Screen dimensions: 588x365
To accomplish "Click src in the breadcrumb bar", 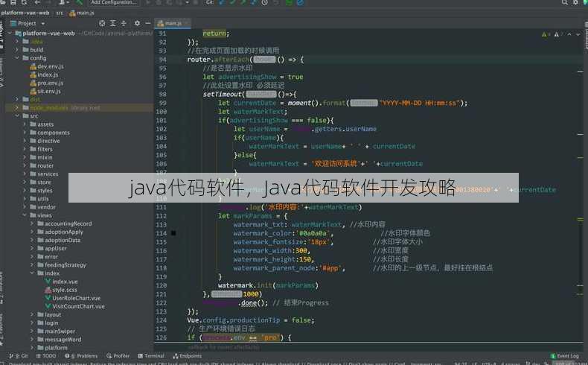I will pyautogui.click(x=60, y=13).
